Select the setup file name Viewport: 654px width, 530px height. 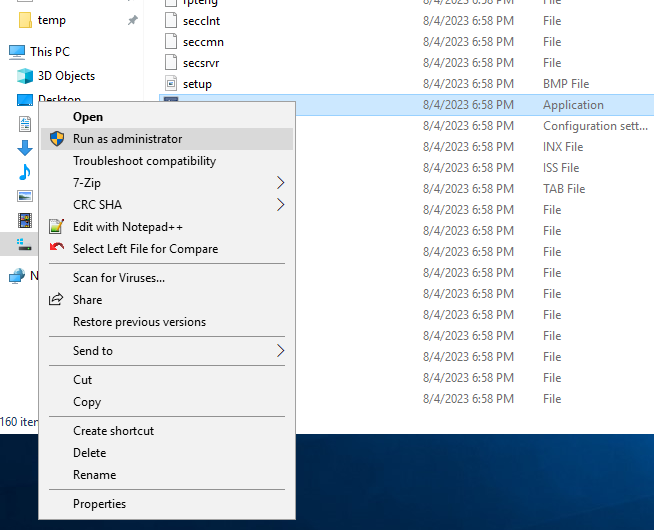click(197, 84)
